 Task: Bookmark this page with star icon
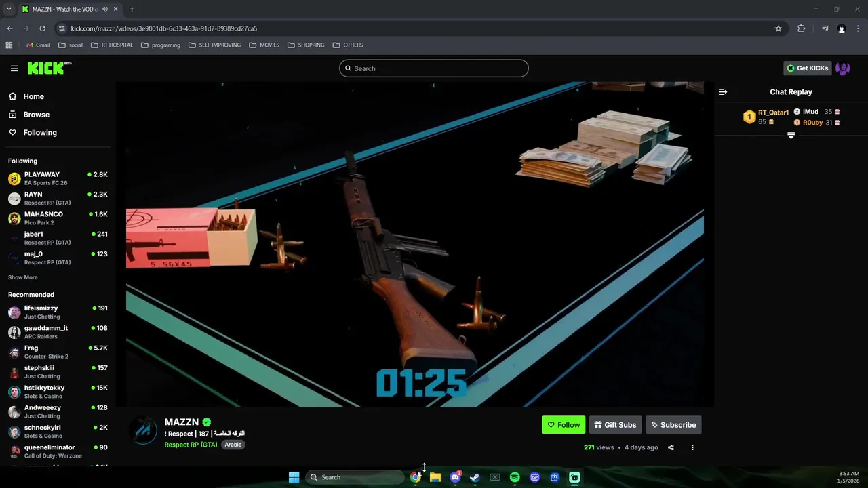click(778, 28)
